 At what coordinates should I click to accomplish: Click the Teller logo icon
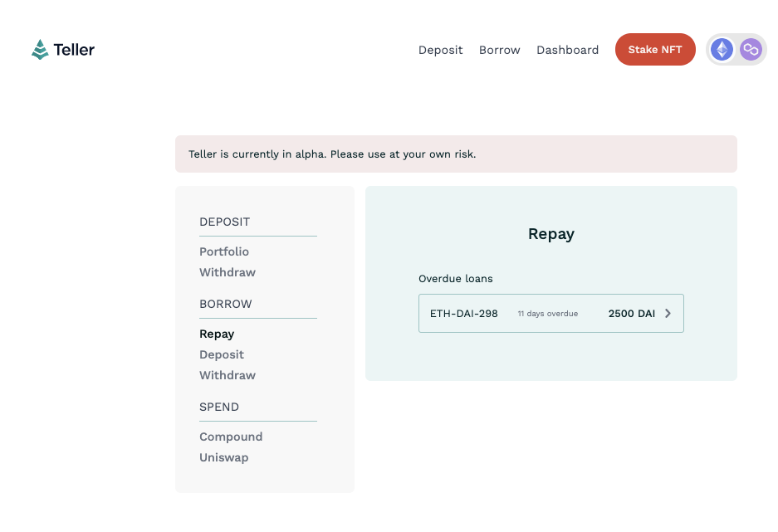[x=40, y=50]
